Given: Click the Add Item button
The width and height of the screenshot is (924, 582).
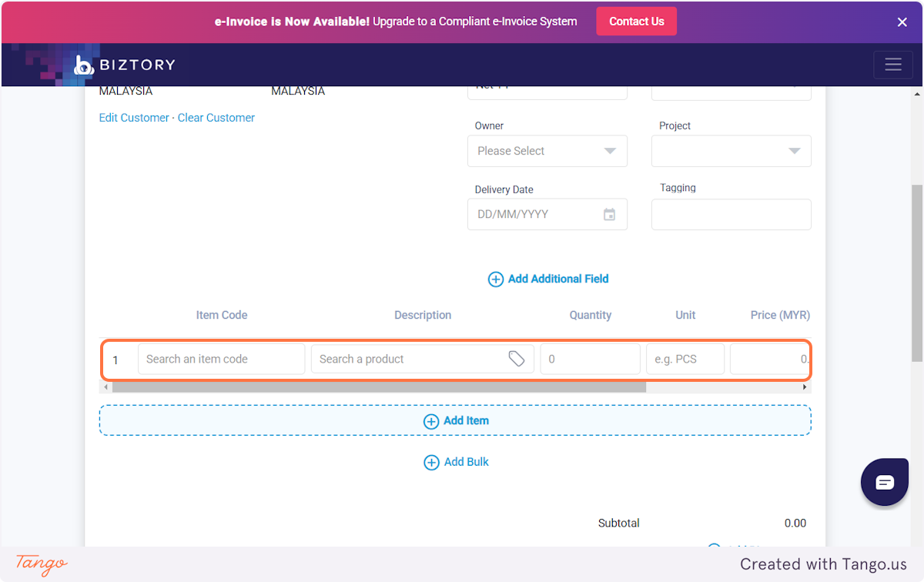Looking at the screenshot, I should click(455, 420).
